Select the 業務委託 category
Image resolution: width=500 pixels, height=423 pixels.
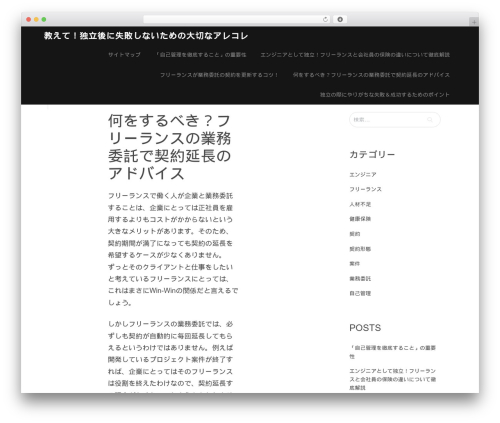(360, 278)
